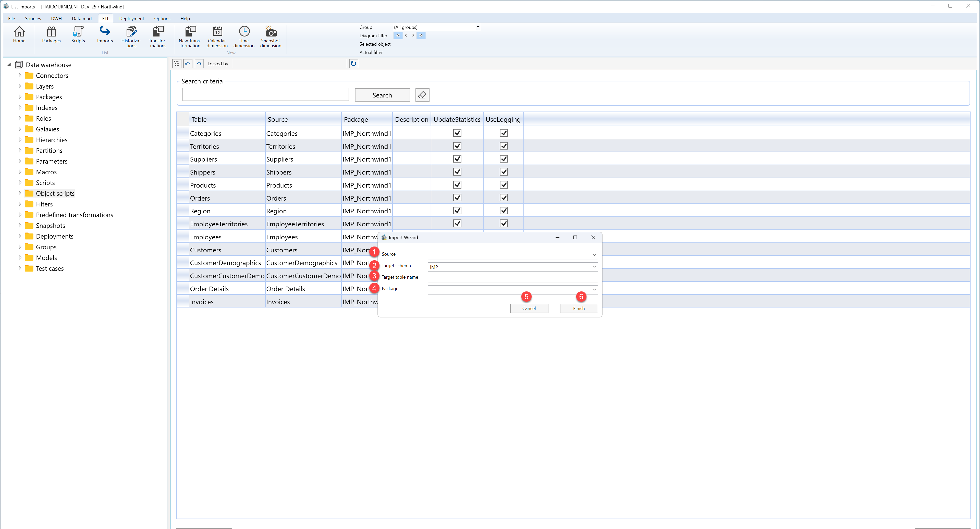
Task: Go to next diagram filter arrow
Action: 413,35
